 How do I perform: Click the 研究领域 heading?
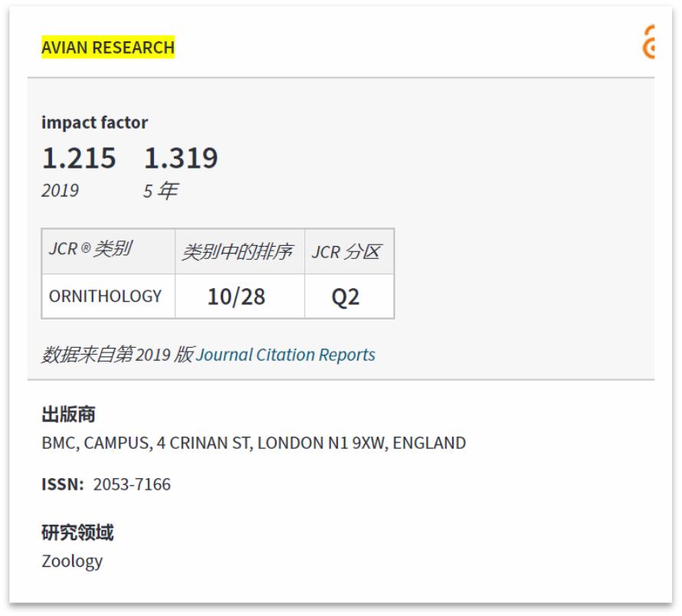tap(77, 532)
